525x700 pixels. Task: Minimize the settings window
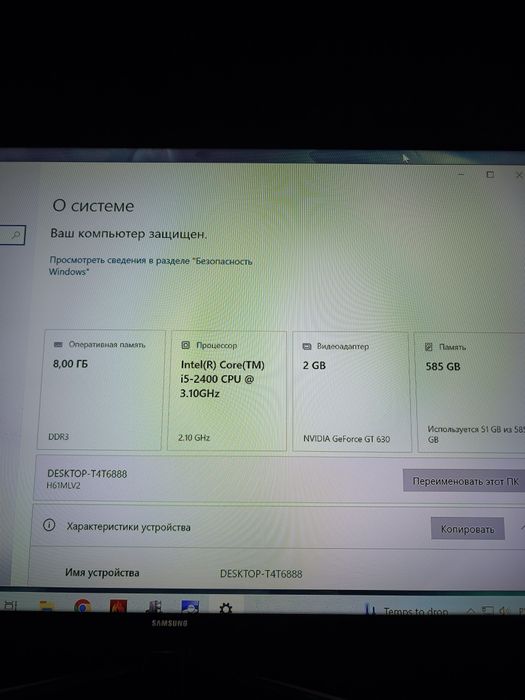click(x=462, y=175)
